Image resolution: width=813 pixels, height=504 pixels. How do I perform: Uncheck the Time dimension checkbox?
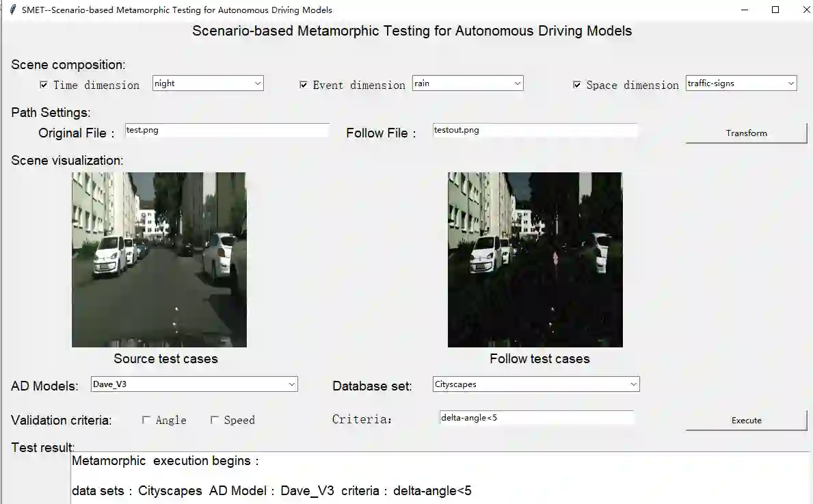[x=44, y=85]
